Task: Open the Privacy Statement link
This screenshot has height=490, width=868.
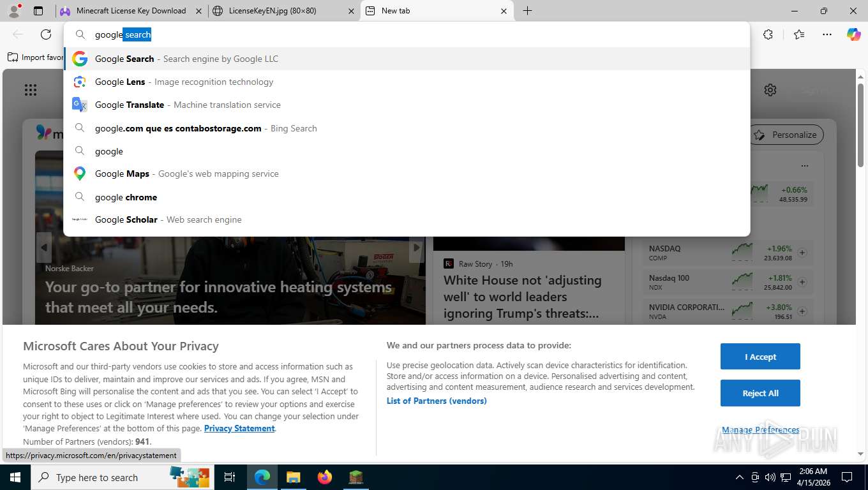Action: click(x=239, y=428)
